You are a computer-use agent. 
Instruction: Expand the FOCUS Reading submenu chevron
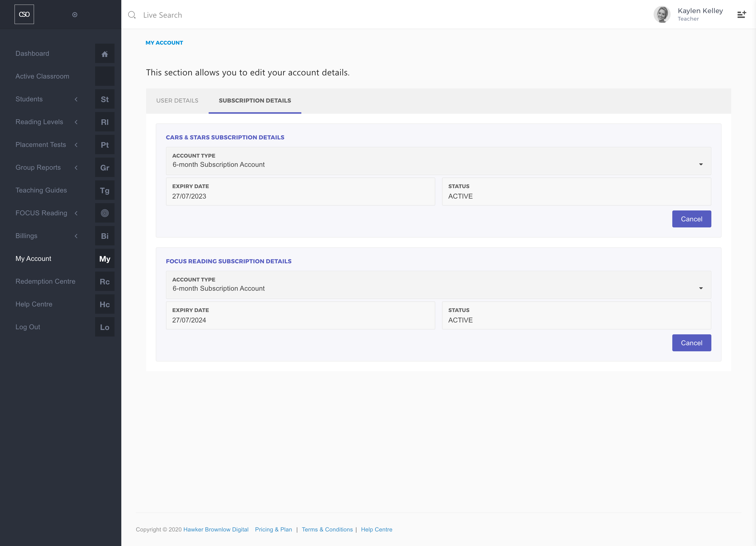pos(76,213)
